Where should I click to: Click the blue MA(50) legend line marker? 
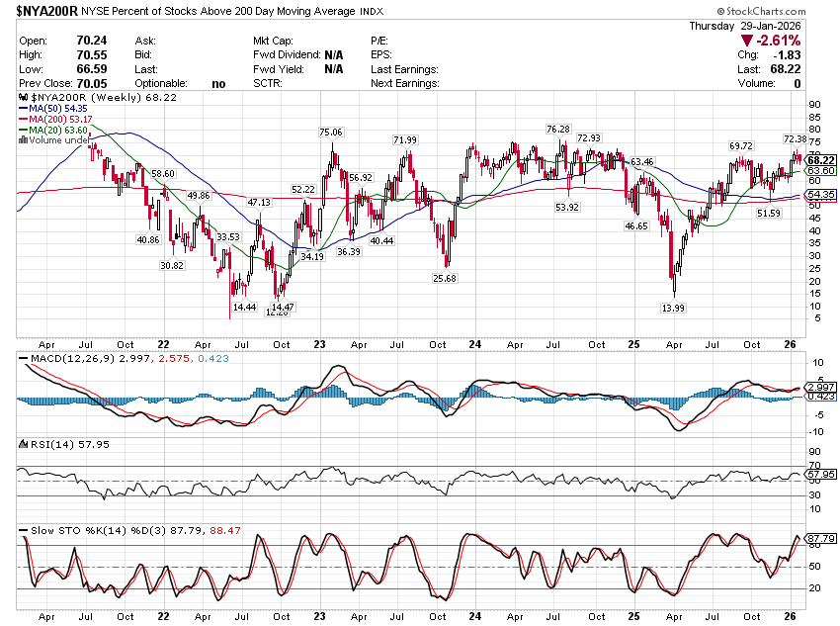pos(24,110)
